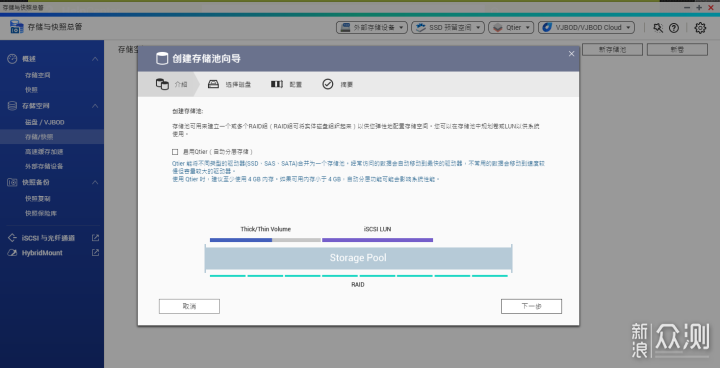Open the VJBOD/VJBOD Cloud dropdown
This screenshot has width=720, height=368.
(x=586, y=28)
